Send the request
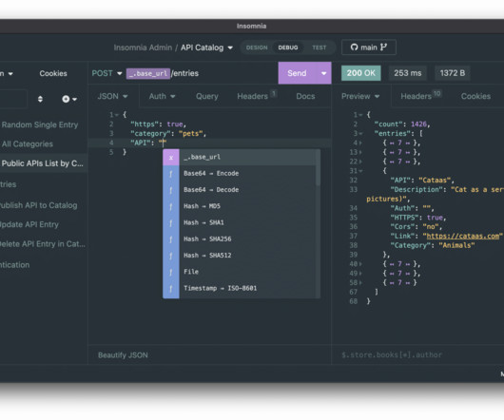The image size is (504, 420). pyautogui.click(x=297, y=73)
